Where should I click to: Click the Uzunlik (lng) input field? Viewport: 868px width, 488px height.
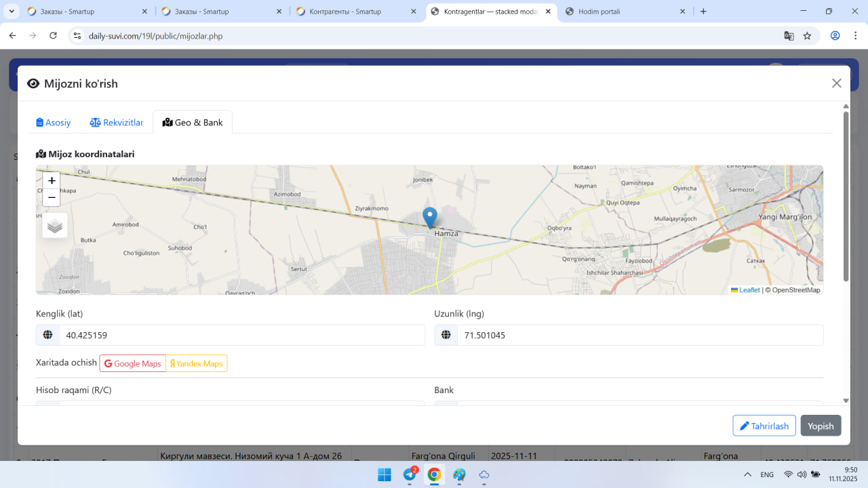[x=640, y=335]
